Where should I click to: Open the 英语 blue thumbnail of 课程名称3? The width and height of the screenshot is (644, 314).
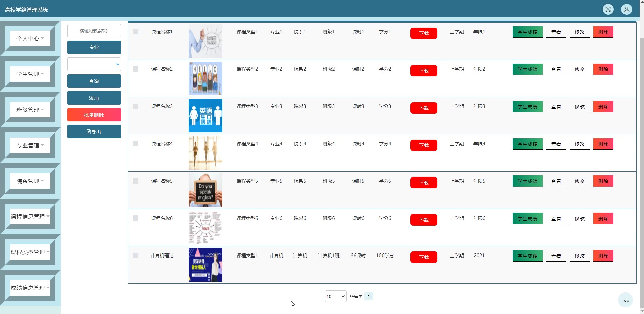click(x=205, y=116)
